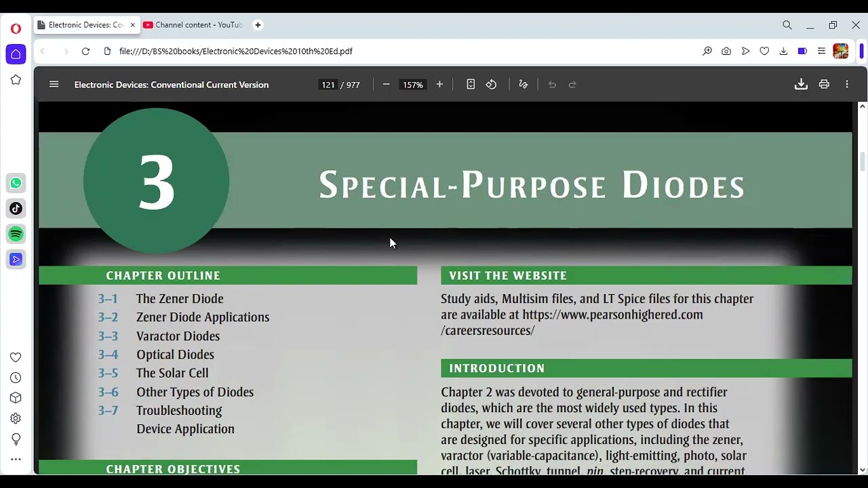Download the PDF from viewer toolbar
Image resolution: width=868 pixels, height=488 pixels.
click(x=801, y=85)
